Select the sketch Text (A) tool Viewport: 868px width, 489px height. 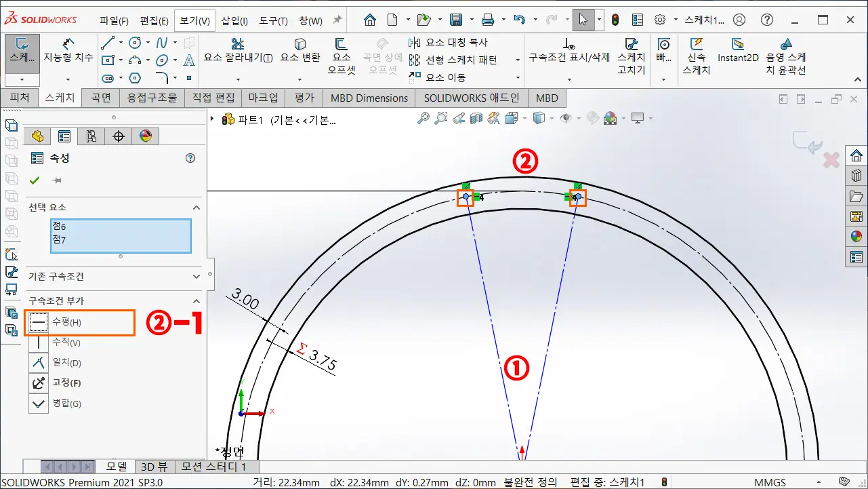point(189,60)
